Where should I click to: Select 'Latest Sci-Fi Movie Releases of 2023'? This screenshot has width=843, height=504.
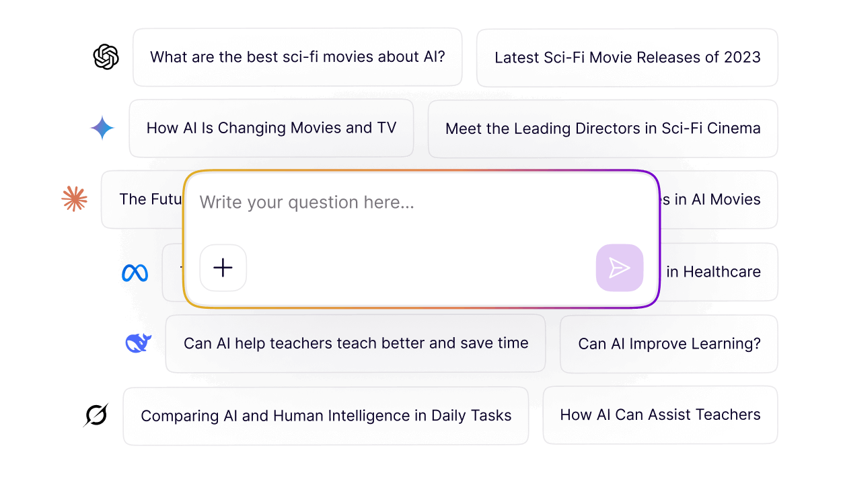tap(627, 57)
